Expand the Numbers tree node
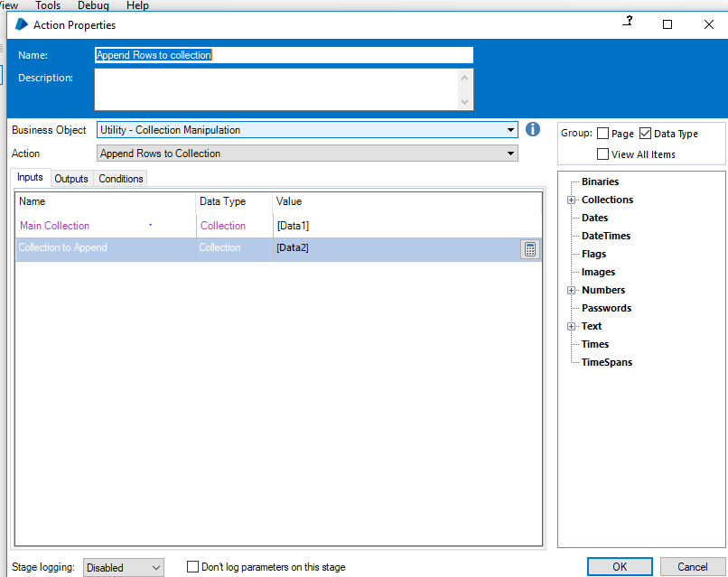Screen dimensions: 728x577 coord(572,291)
